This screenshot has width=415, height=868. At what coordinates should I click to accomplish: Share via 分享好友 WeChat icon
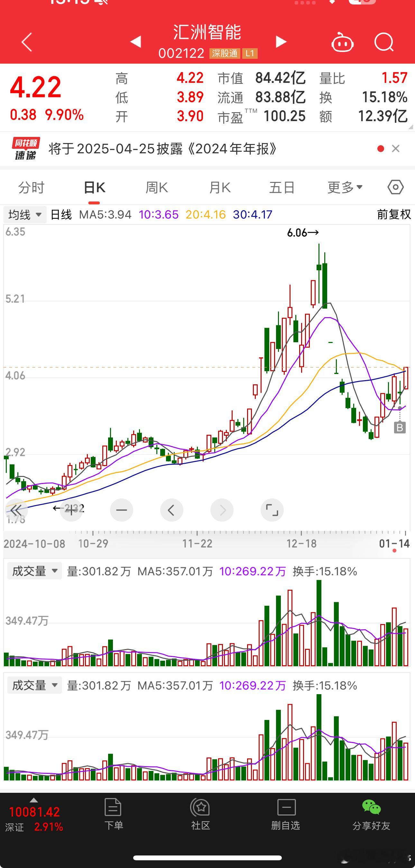point(371,814)
